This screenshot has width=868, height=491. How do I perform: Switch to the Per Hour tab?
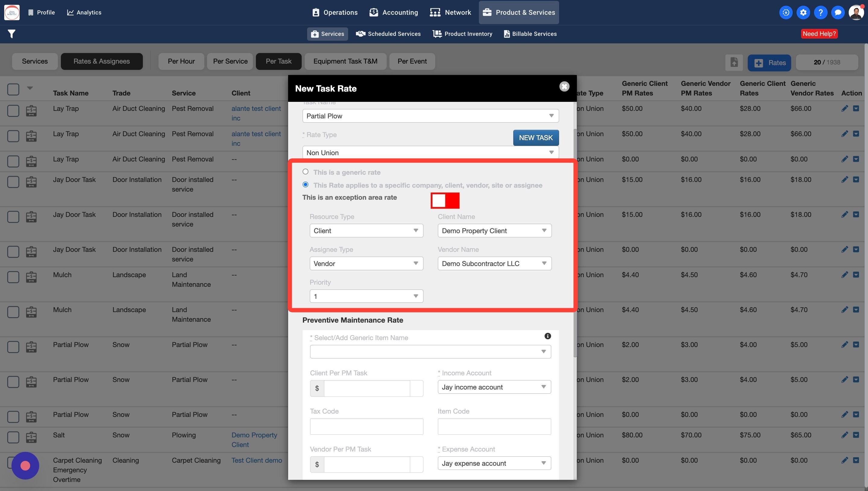[181, 61]
